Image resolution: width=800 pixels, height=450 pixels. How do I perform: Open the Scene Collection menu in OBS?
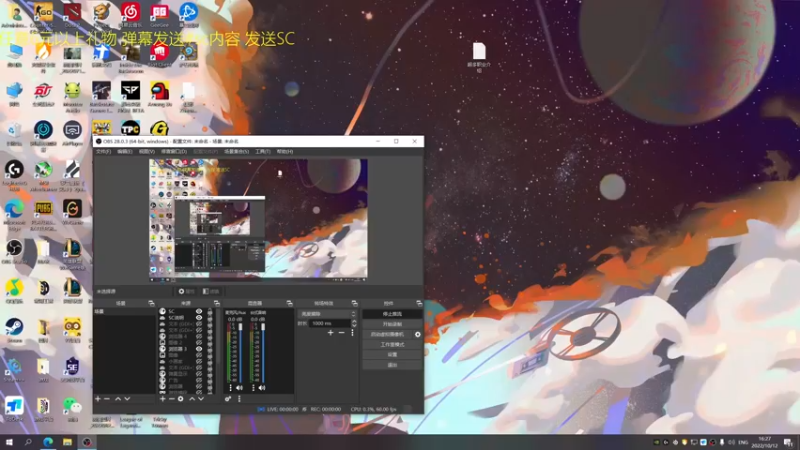(x=236, y=152)
